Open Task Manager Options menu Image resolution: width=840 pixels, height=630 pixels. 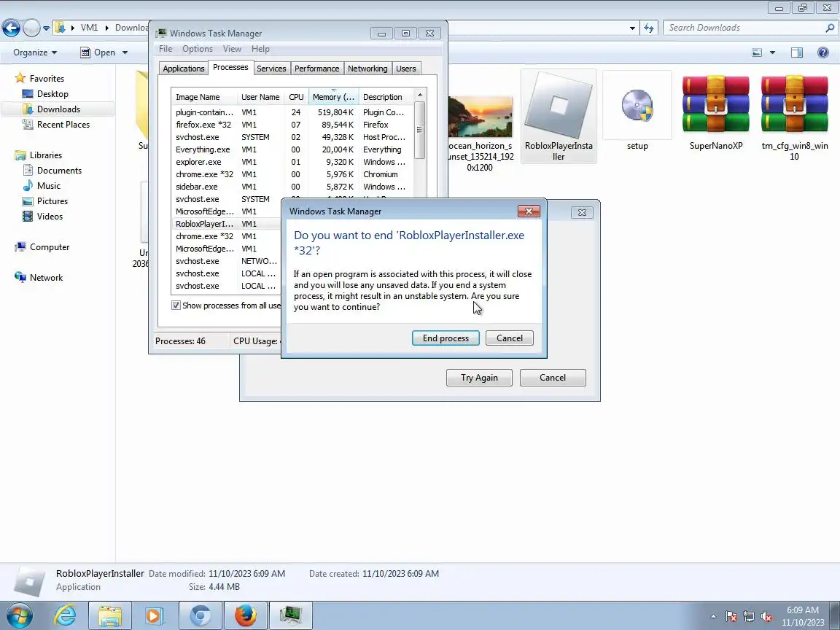click(197, 49)
